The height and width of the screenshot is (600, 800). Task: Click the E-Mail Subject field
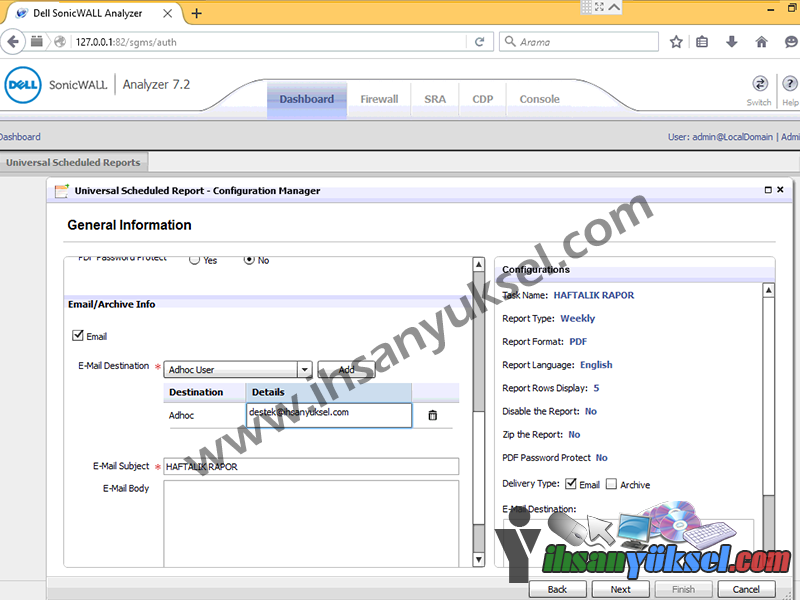coord(311,466)
